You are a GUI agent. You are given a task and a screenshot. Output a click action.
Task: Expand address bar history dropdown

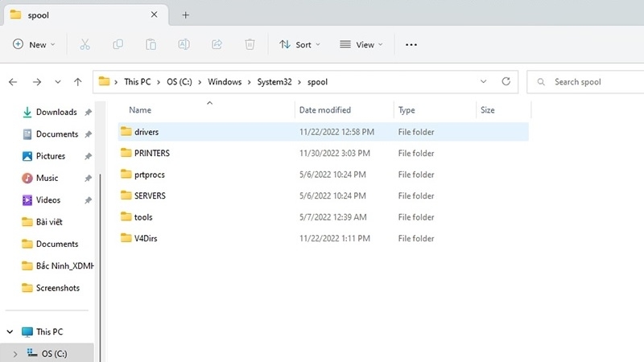tap(484, 82)
